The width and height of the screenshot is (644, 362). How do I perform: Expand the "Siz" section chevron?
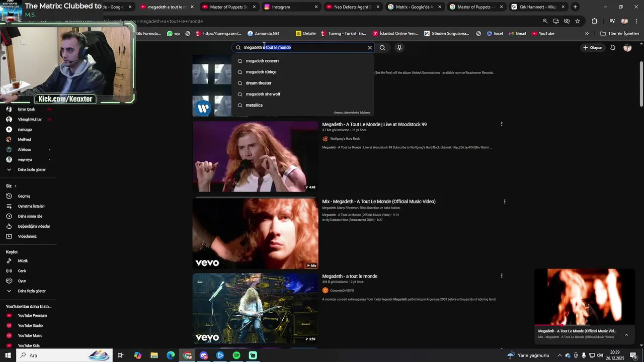tap(15, 186)
